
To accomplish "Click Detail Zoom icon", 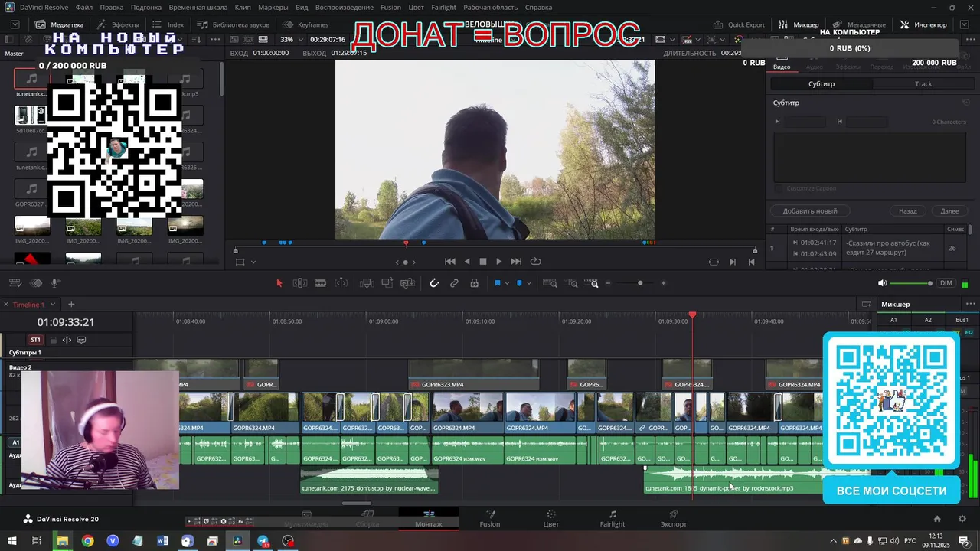I will [572, 283].
